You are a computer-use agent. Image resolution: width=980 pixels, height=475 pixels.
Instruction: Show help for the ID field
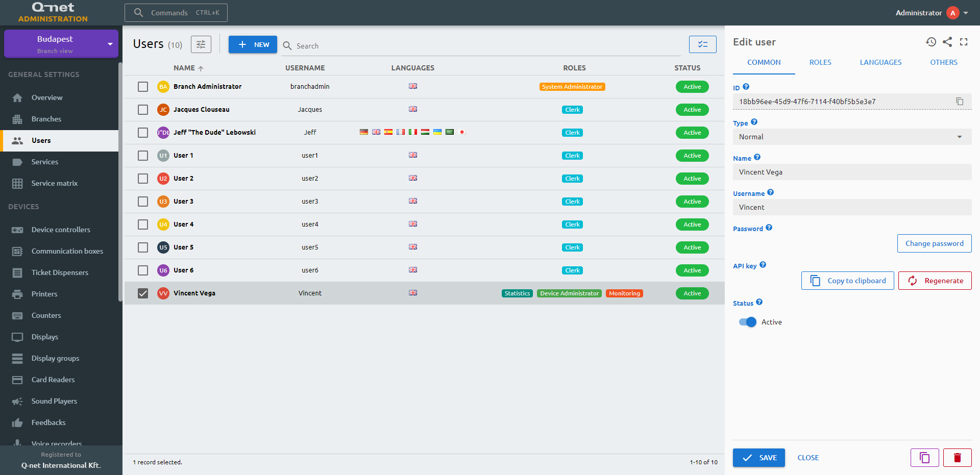click(x=746, y=87)
